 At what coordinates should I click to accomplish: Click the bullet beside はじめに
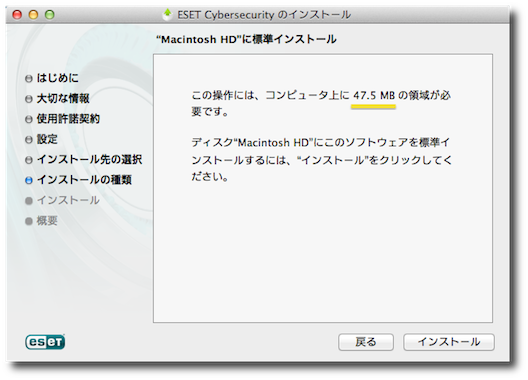point(29,78)
